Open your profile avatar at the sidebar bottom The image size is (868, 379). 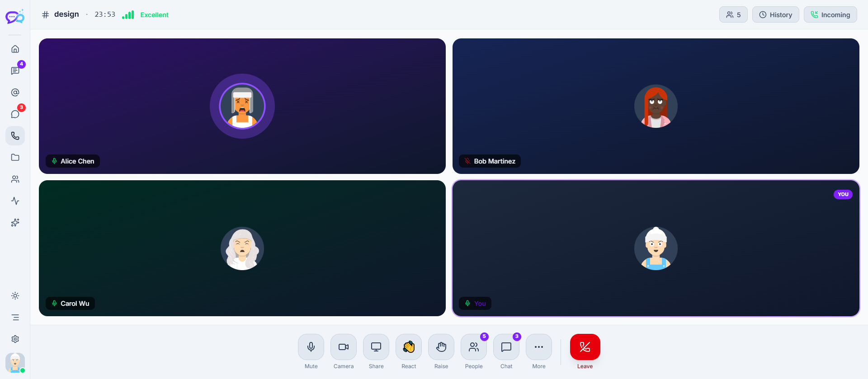coord(15,362)
